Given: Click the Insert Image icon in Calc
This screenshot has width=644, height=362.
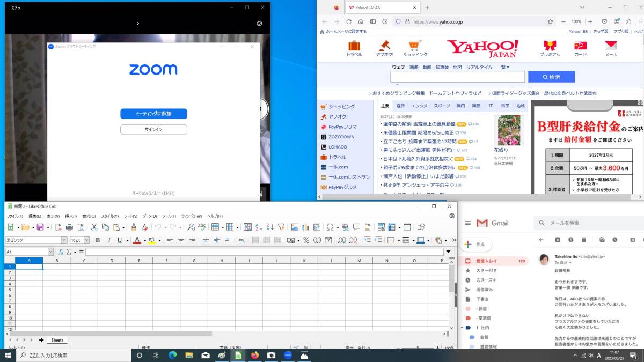Looking at the screenshot, I should point(295,227).
